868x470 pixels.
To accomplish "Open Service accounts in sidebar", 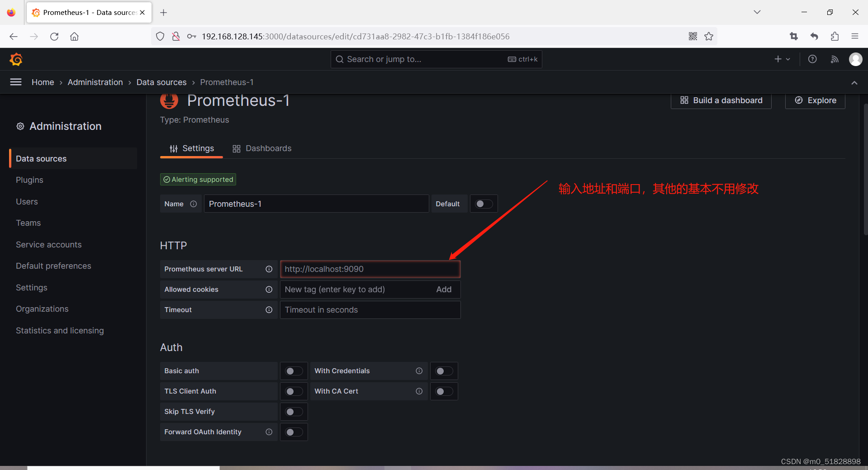I will (x=49, y=245).
